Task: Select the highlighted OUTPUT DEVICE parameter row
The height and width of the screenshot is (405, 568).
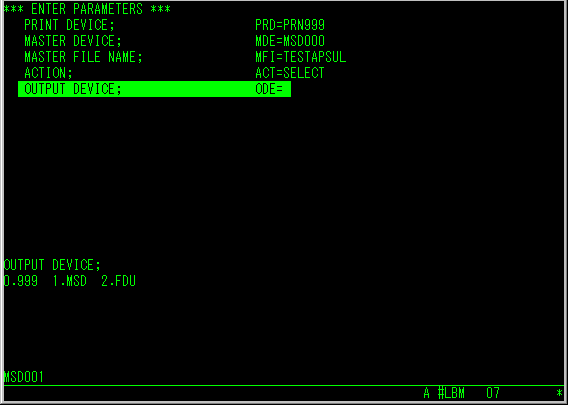Action: pos(154,89)
